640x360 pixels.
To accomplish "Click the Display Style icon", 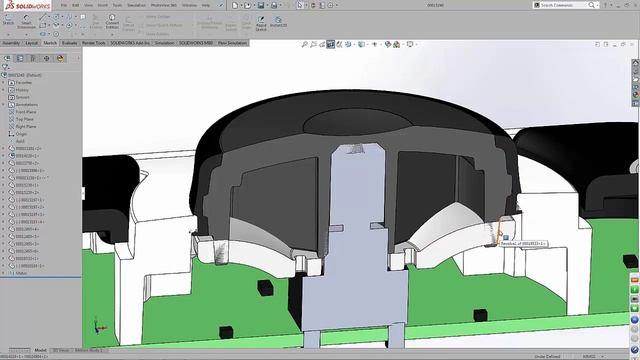I will click(361, 44).
